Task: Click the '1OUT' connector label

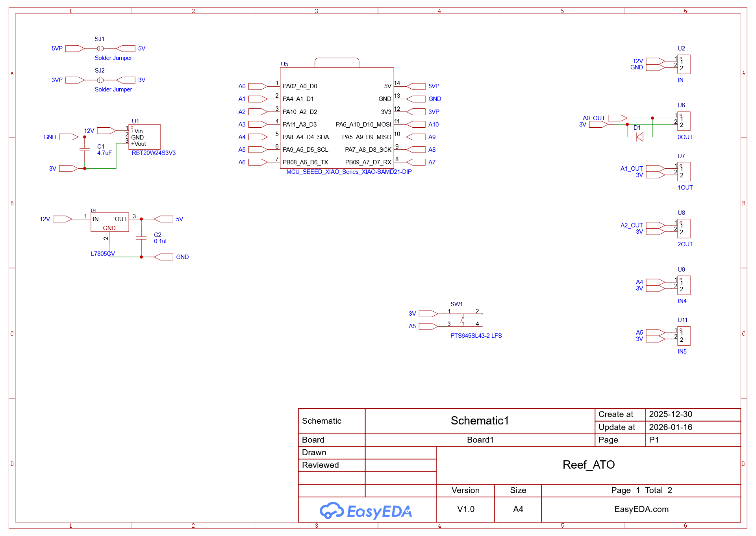Action: click(x=685, y=188)
